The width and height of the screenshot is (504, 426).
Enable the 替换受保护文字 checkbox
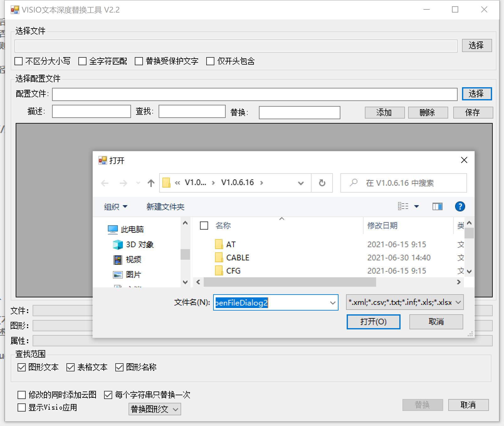[x=139, y=61]
